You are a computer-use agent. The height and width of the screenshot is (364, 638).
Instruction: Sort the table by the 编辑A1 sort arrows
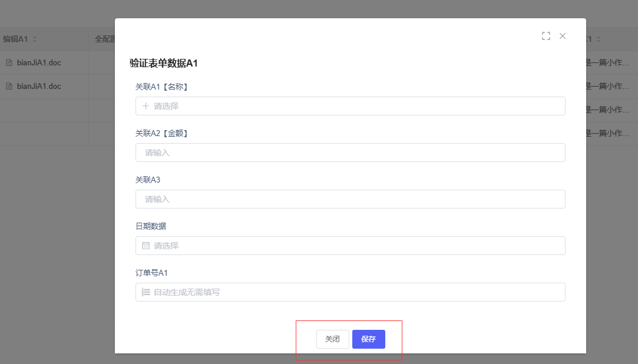click(x=35, y=39)
